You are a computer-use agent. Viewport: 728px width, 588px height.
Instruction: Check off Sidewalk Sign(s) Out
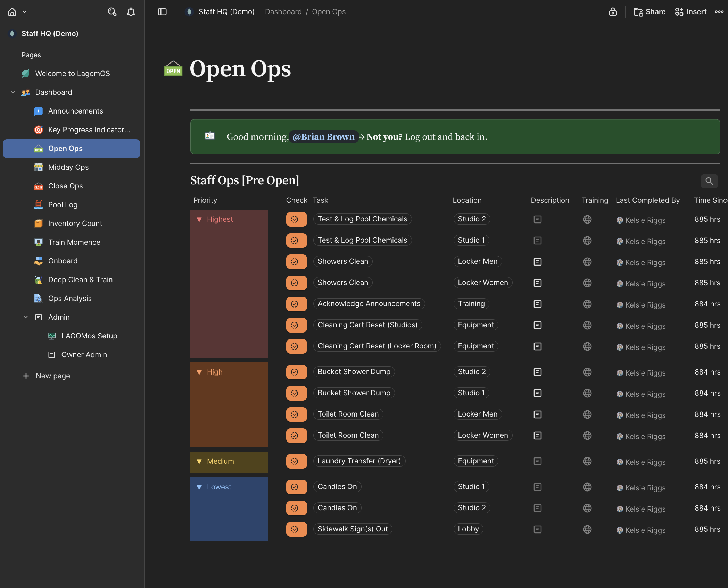pyautogui.click(x=297, y=529)
